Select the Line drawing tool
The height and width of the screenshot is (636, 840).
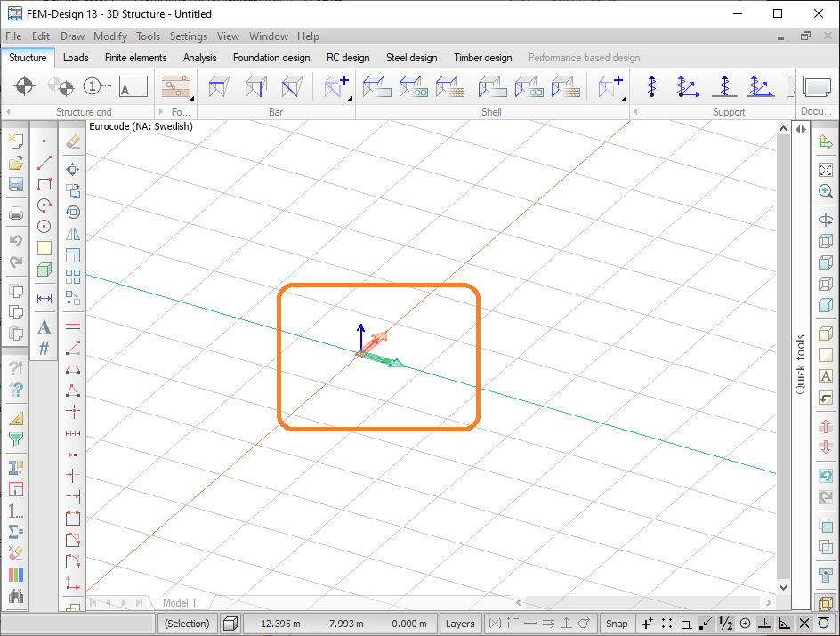point(44,163)
